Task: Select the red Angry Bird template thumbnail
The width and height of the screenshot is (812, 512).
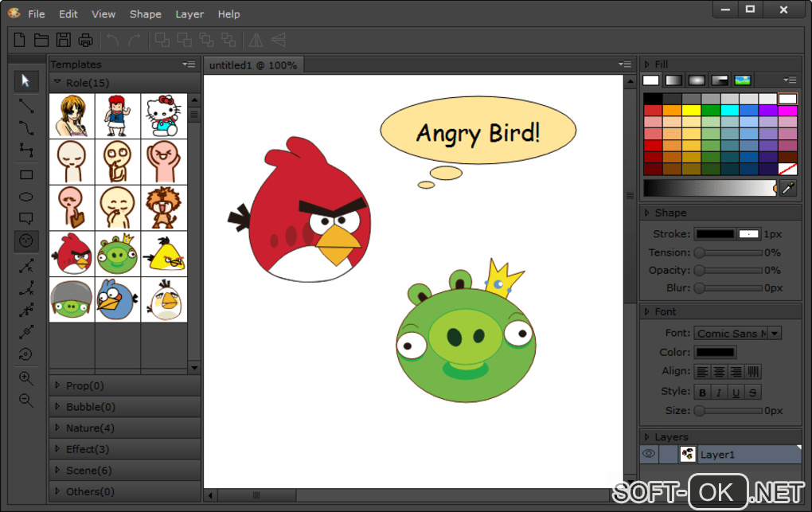Action: point(72,254)
